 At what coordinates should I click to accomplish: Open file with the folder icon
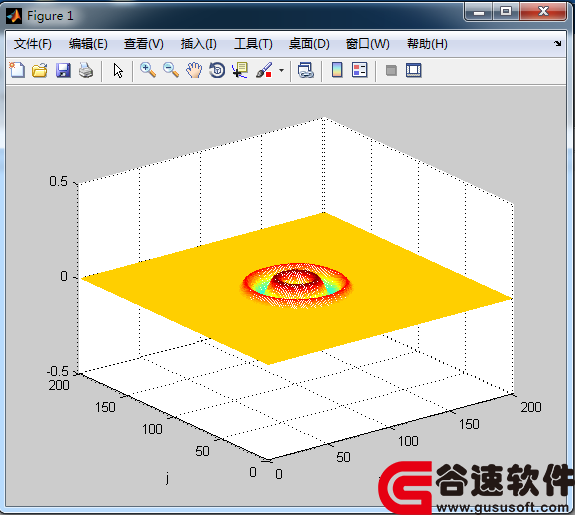pos(40,70)
